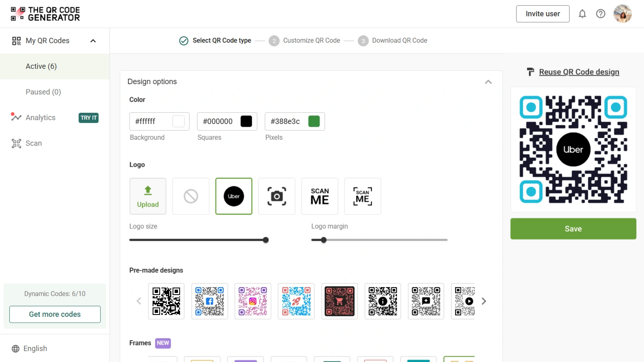Image resolution: width=644 pixels, height=362 pixels.
Task: Click the Upload logo tile
Action: [x=148, y=196]
